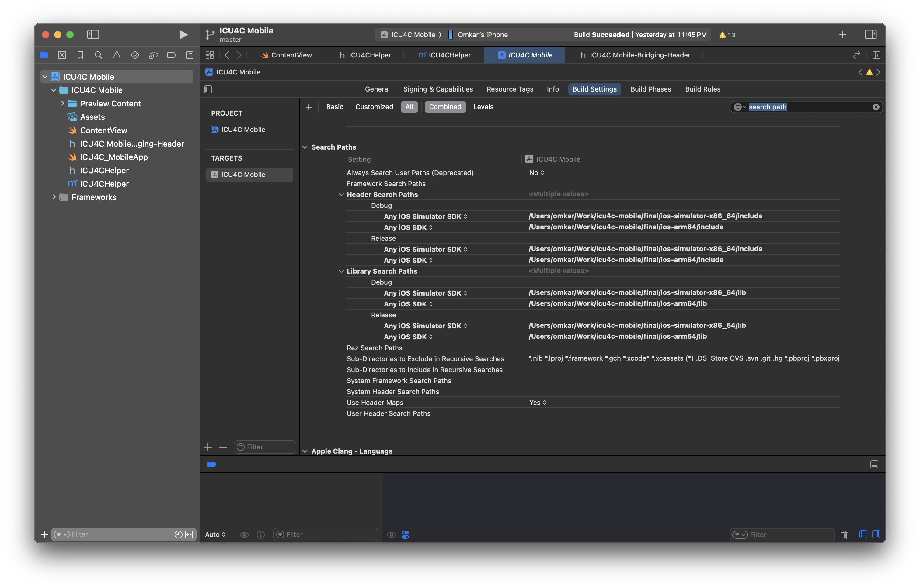
Task: Toggle the breakpoints activation button
Action: pyautogui.click(x=211, y=465)
